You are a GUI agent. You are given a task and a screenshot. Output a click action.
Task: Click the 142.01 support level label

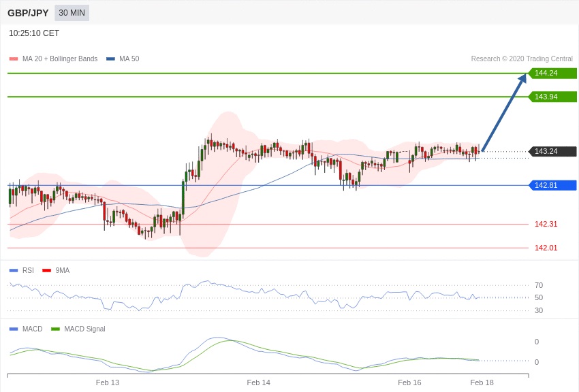(546, 248)
